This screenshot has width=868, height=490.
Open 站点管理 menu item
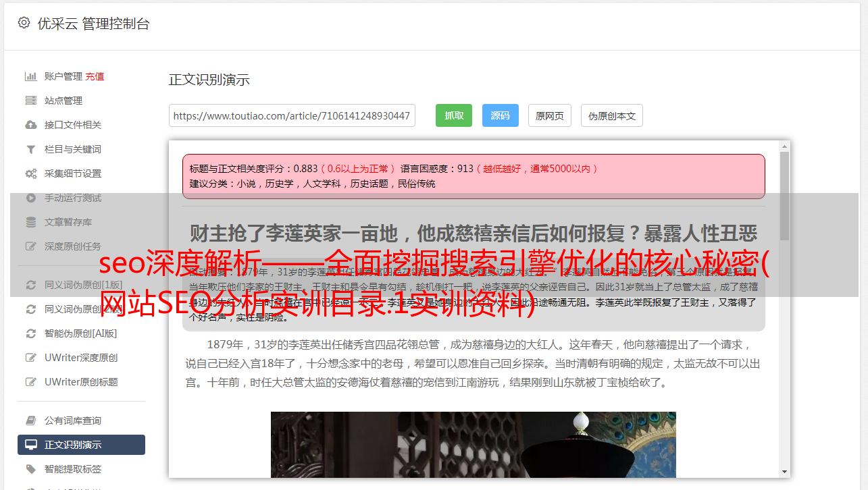click(x=63, y=101)
